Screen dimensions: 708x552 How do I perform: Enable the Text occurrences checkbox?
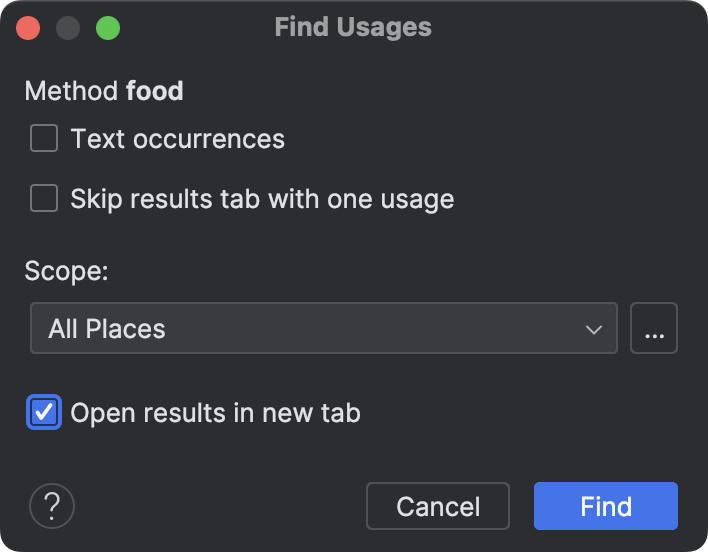pyautogui.click(x=44, y=138)
